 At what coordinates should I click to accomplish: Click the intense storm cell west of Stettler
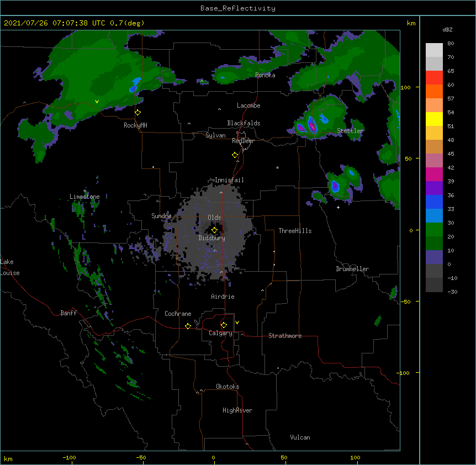click(x=312, y=125)
